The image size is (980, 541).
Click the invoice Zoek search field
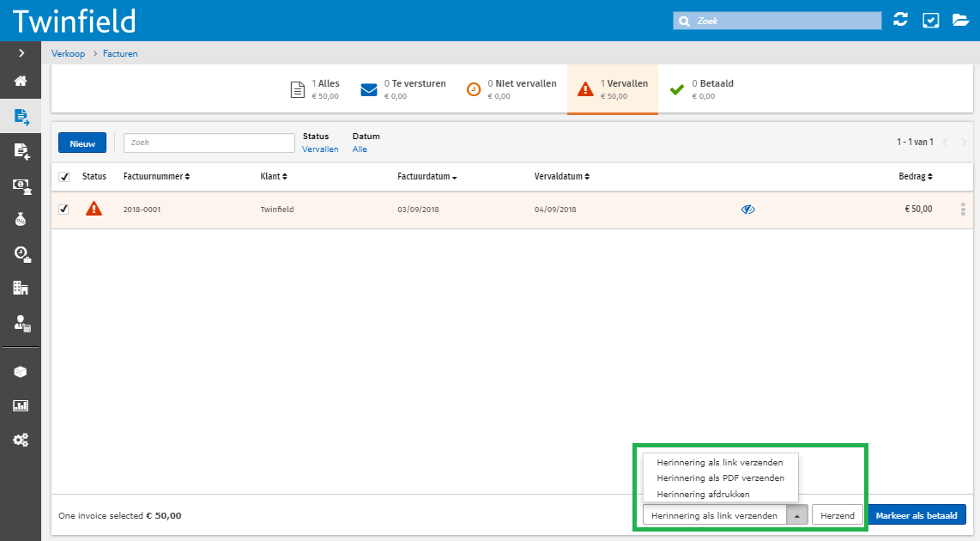pos(209,143)
